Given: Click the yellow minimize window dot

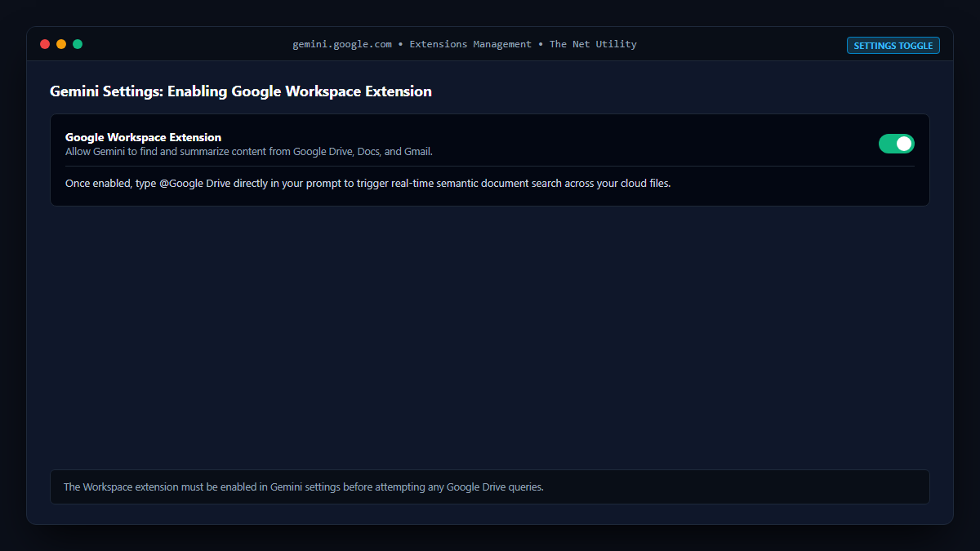Looking at the screenshot, I should (61, 44).
